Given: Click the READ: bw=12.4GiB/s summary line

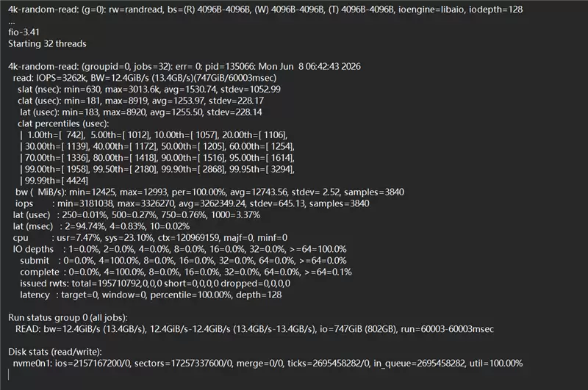Looking at the screenshot, I should 254,329.
